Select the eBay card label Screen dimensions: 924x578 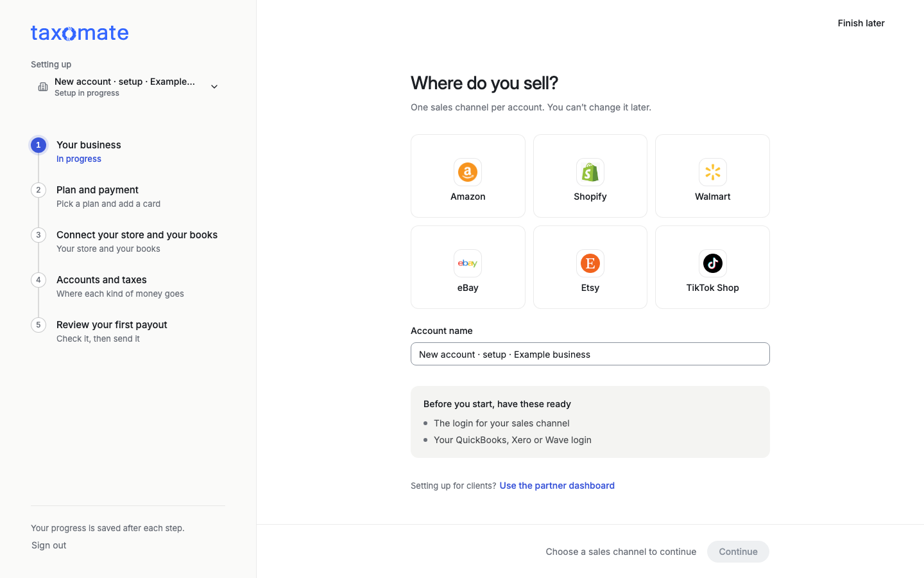[468, 288]
